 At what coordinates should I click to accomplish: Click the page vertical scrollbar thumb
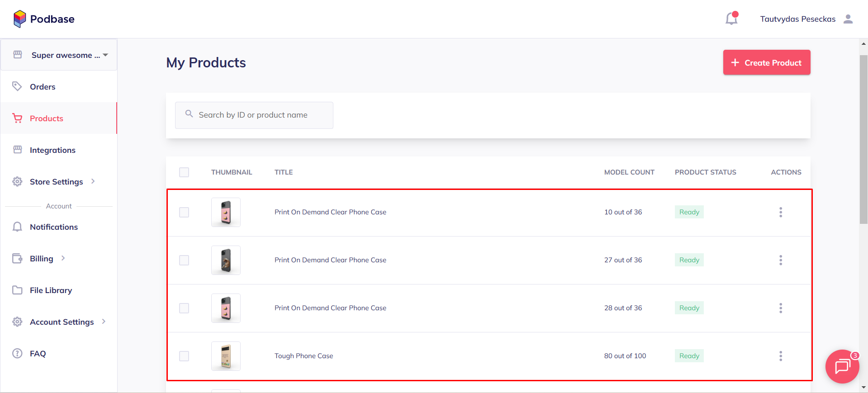pyautogui.click(x=863, y=139)
